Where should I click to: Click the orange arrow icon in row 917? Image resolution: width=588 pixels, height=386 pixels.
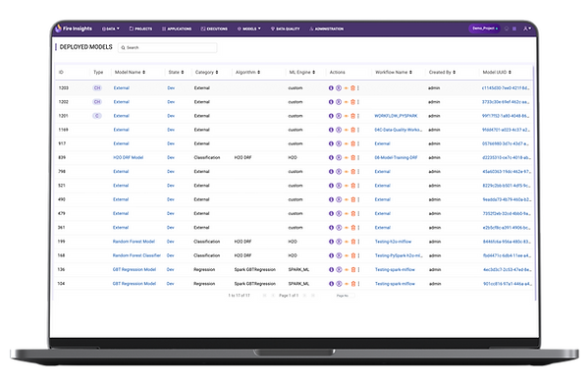(346, 143)
